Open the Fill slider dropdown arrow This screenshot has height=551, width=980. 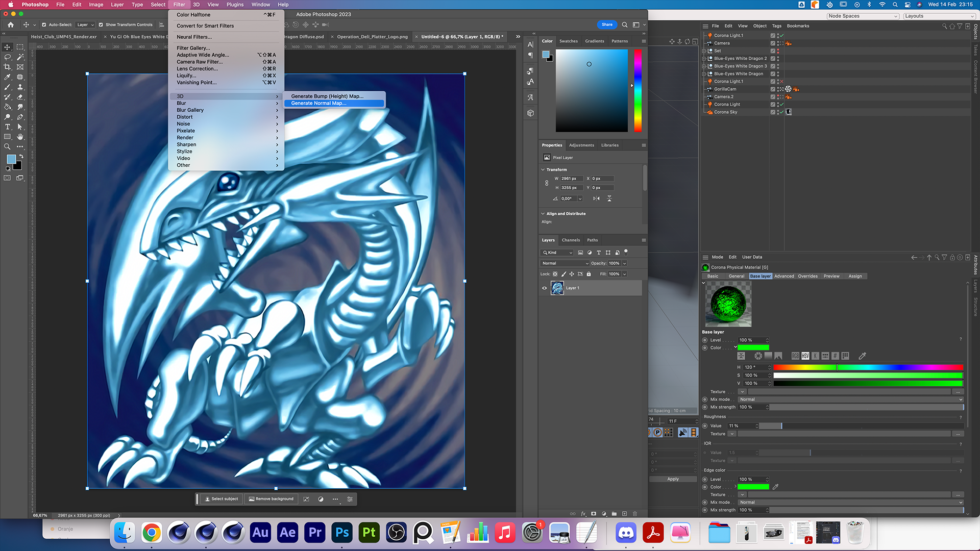(x=624, y=274)
